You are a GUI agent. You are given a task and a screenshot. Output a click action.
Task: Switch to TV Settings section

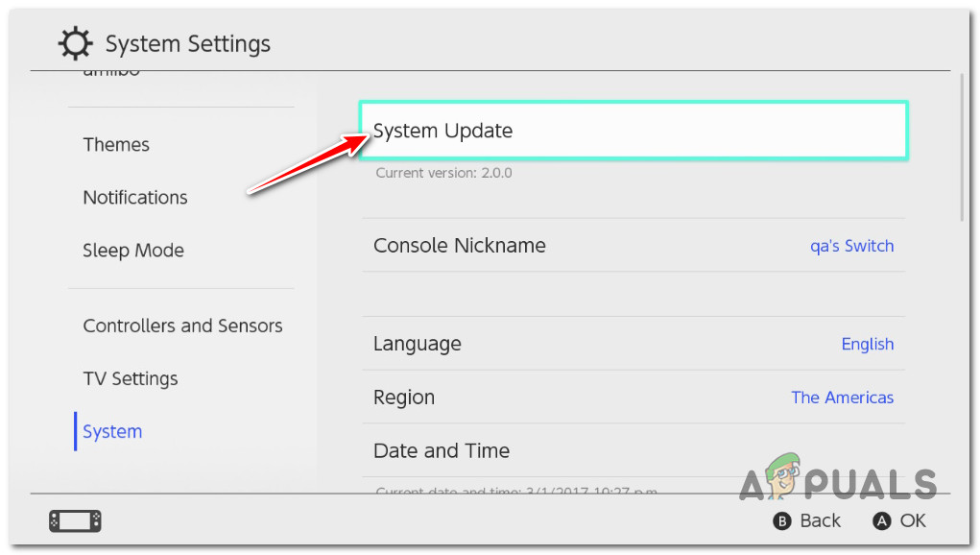pos(130,378)
